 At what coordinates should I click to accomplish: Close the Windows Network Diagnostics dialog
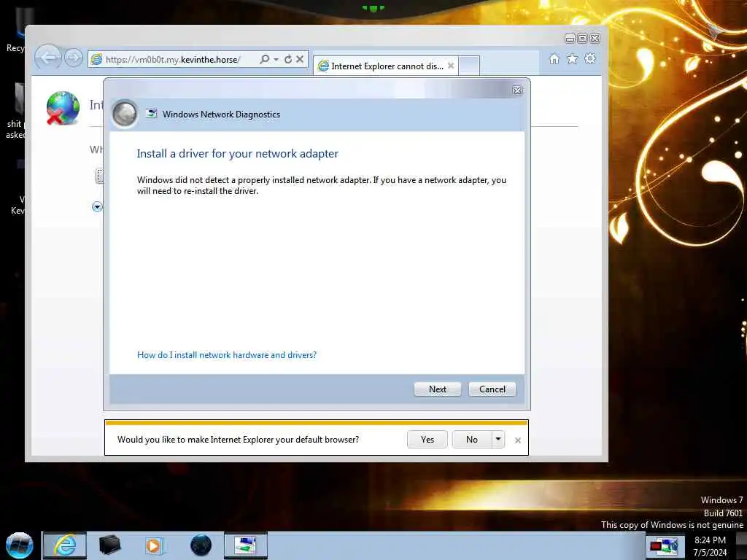tap(517, 90)
